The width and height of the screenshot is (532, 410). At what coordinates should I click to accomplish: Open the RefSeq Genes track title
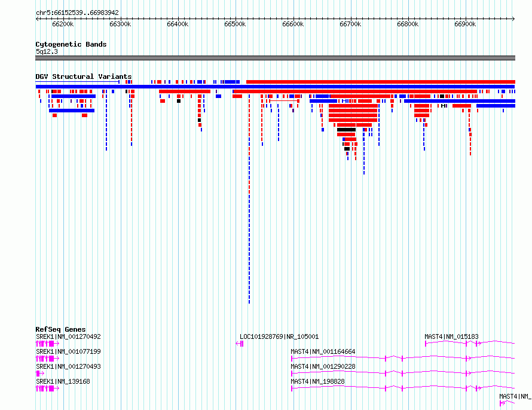(x=60, y=329)
